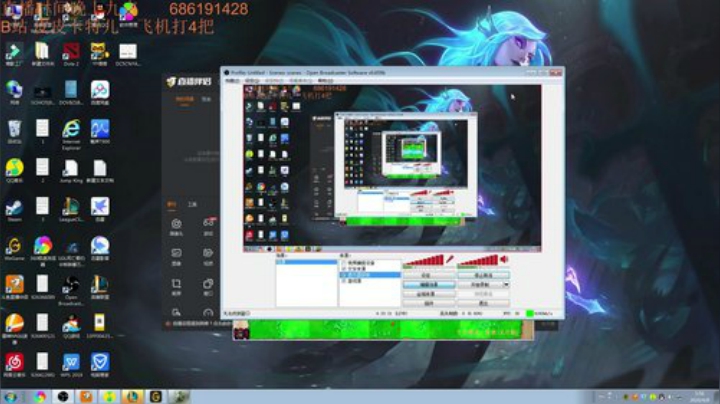This screenshot has height=404, width=720.
Task: Click the Plugins button in OBS
Action: (x=428, y=303)
